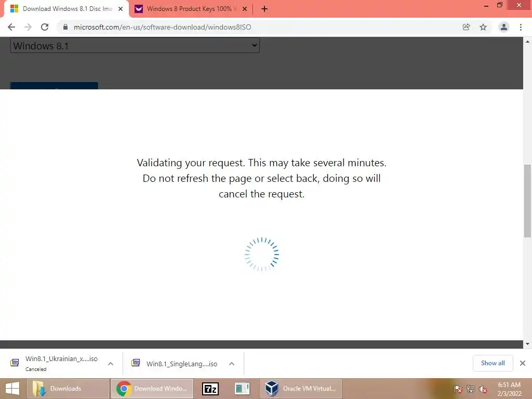Click the scrollbar up arrow
532x399 pixels.
527,42
